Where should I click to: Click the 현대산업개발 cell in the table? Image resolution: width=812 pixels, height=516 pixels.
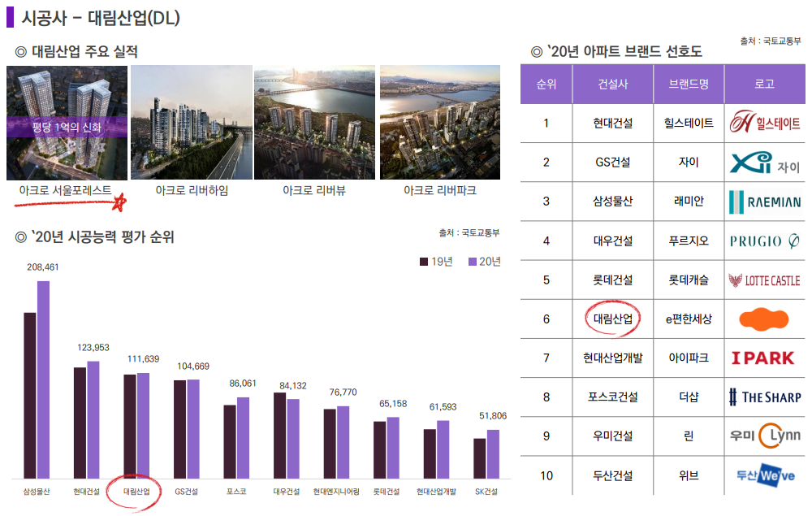[x=612, y=358]
